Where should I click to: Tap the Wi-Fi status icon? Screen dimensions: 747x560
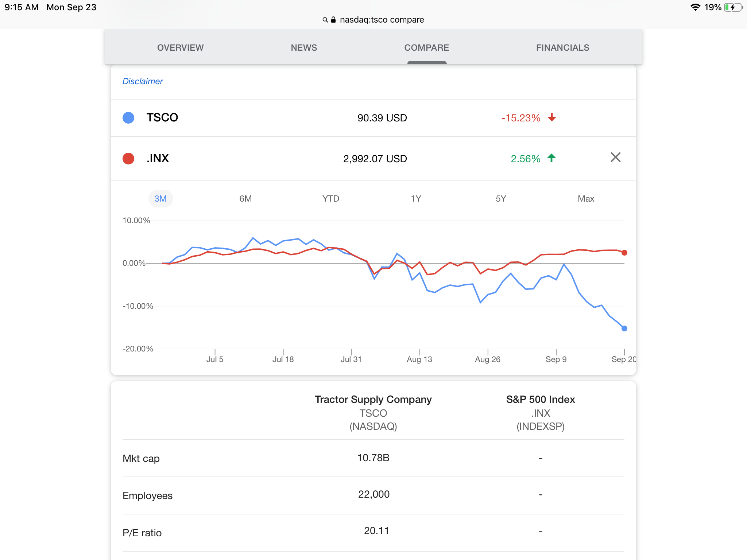click(x=695, y=7)
